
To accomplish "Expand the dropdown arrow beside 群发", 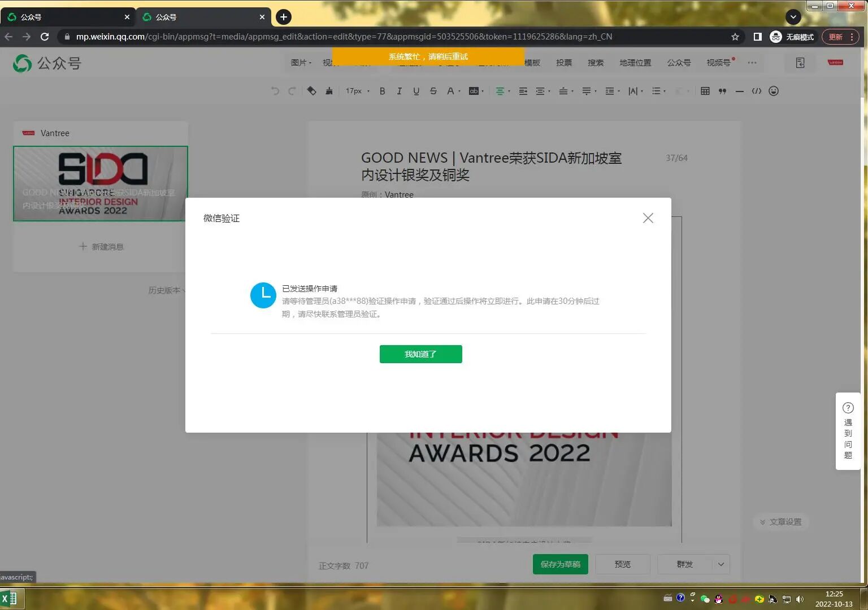I will click(721, 564).
